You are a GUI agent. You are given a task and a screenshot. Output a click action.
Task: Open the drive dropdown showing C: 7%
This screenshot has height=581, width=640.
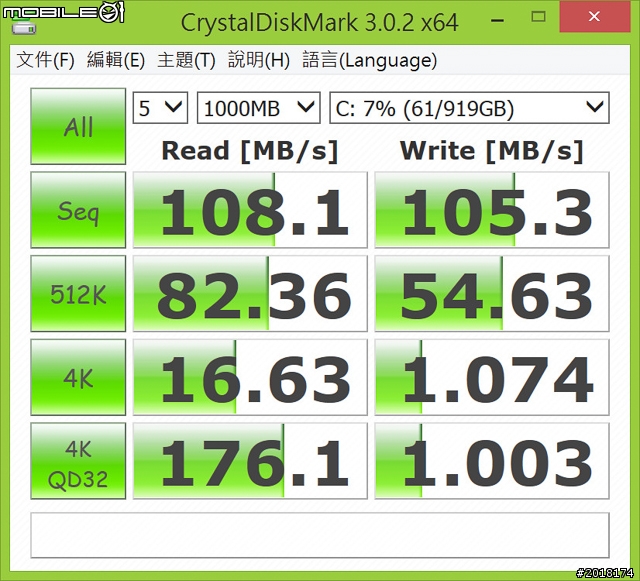pos(469,108)
